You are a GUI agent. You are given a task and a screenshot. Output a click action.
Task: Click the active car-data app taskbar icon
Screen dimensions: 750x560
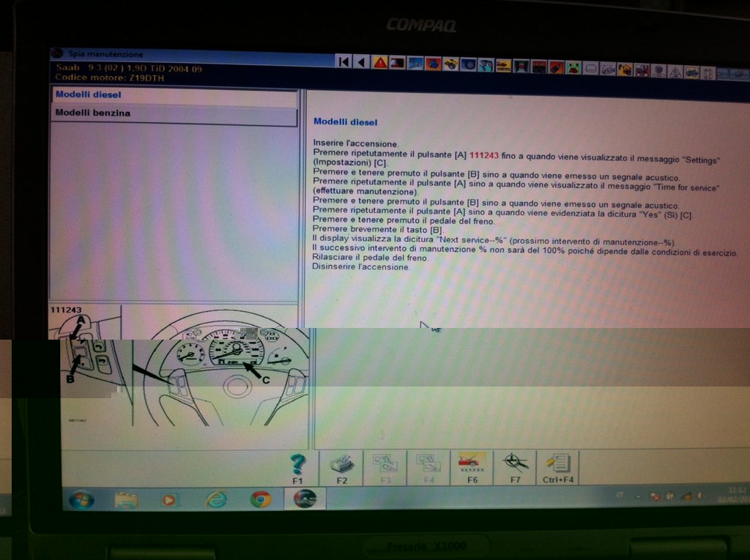pos(305,499)
